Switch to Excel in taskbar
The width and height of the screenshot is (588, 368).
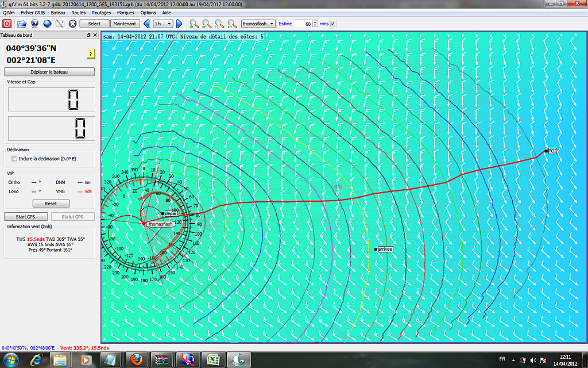point(212,361)
